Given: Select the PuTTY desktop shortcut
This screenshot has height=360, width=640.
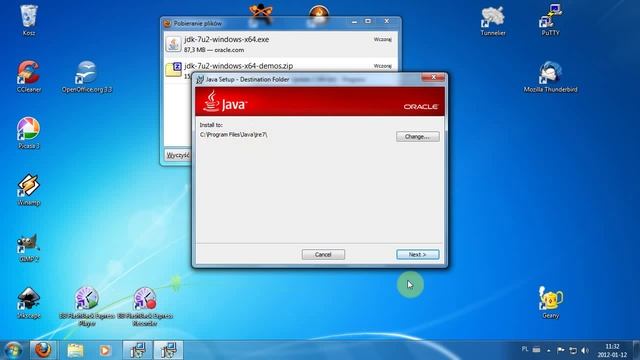Looking at the screenshot, I should [x=550, y=20].
